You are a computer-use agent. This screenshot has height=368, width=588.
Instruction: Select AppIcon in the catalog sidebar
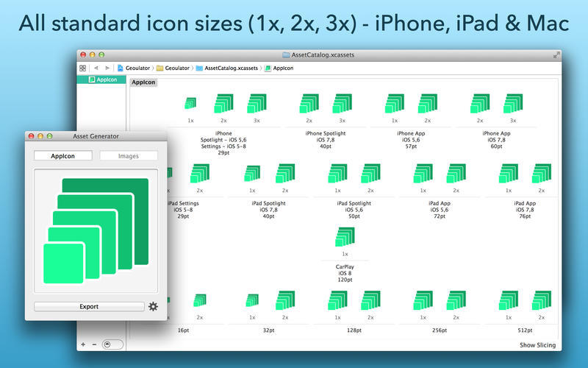[101, 79]
